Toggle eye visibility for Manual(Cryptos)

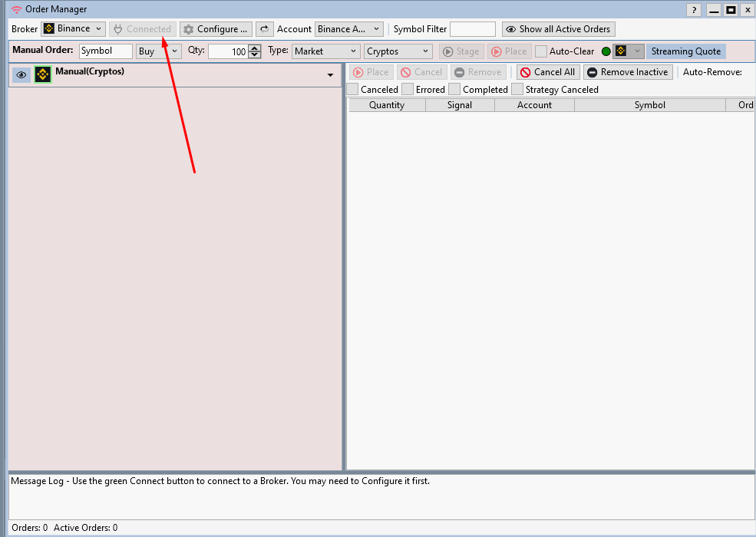point(21,74)
